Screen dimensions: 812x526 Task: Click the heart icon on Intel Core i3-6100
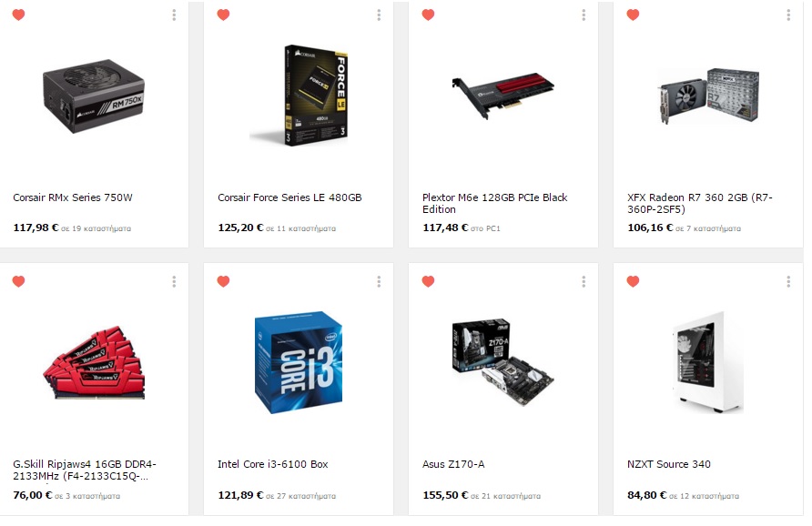(x=223, y=281)
